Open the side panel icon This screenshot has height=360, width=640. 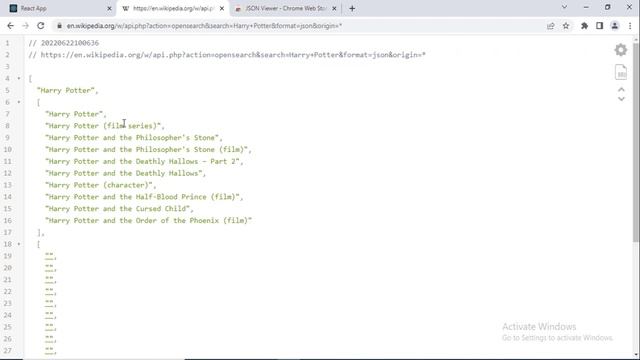click(x=599, y=26)
